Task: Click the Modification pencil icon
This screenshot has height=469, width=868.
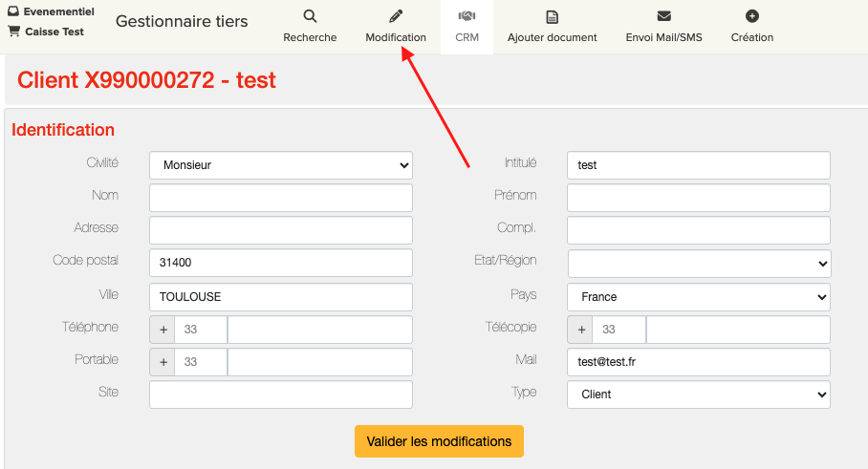Action: click(x=396, y=16)
